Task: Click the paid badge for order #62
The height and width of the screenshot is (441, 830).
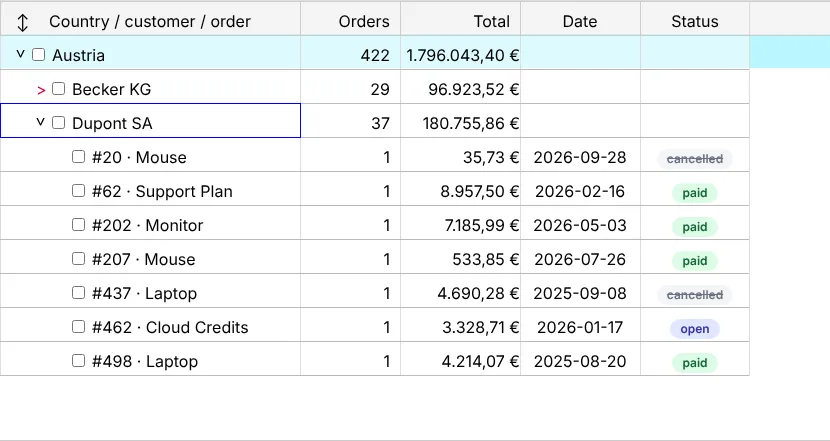Action: pyautogui.click(x=694, y=193)
